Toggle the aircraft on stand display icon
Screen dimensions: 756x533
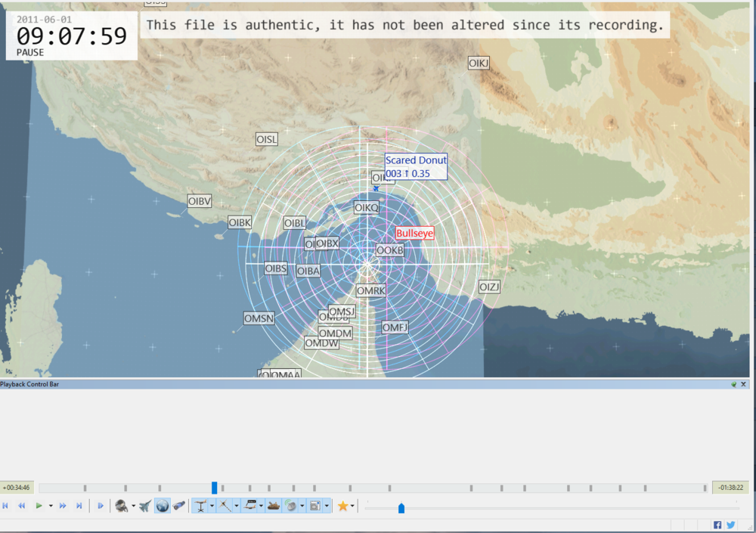[x=200, y=506]
